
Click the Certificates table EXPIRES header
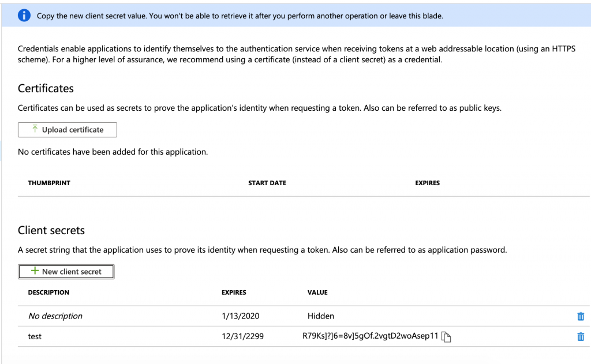pyautogui.click(x=427, y=183)
